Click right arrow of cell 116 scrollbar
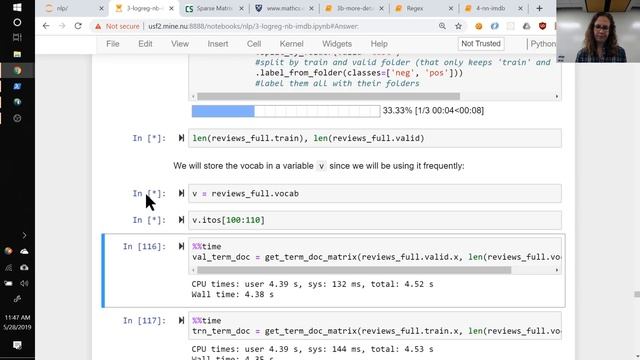 pos(557,270)
